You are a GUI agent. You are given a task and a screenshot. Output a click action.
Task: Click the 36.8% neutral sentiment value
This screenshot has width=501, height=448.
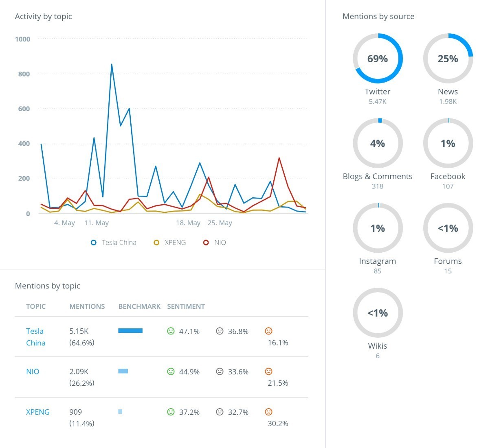pyautogui.click(x=238, y=332)
